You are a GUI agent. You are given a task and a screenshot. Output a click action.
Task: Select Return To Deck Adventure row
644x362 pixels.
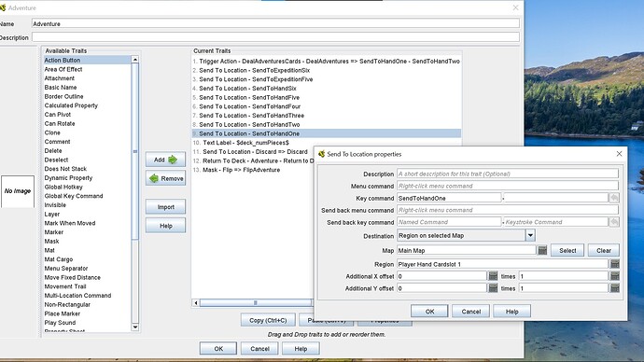coord(253,160)
